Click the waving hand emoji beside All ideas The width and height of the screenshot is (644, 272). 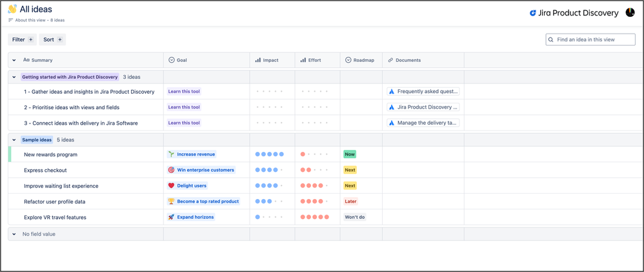click(x=12, y=9)
